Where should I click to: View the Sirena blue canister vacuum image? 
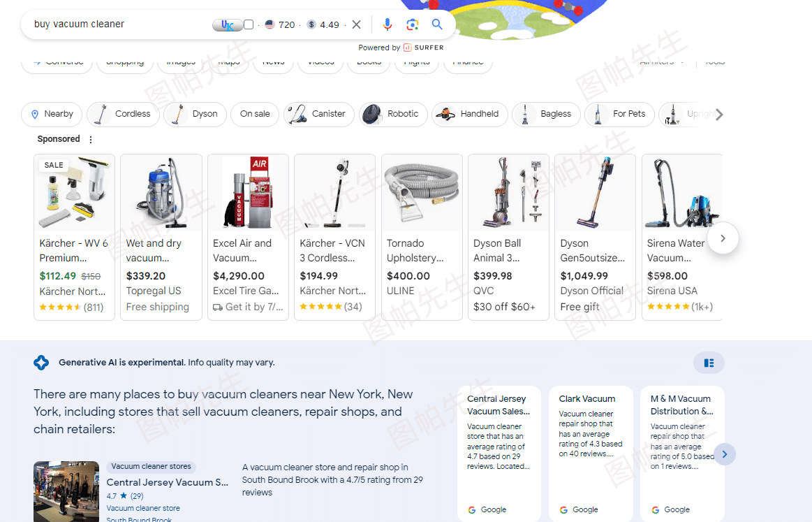(681, 193)
